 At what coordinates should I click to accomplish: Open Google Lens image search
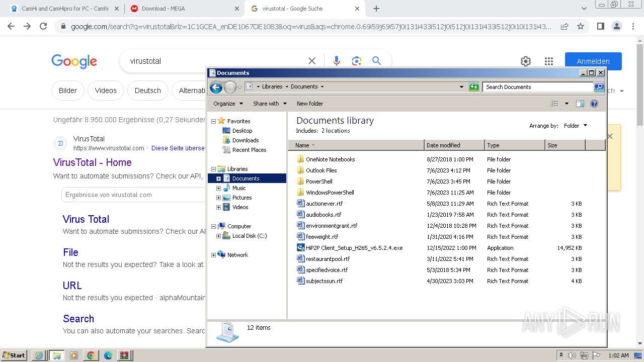(357, 61)
